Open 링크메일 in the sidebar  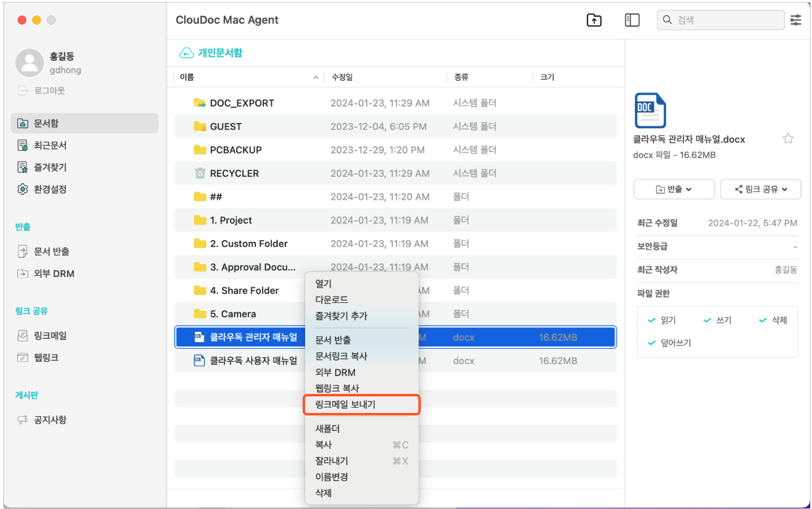click(x=42, y=335)
